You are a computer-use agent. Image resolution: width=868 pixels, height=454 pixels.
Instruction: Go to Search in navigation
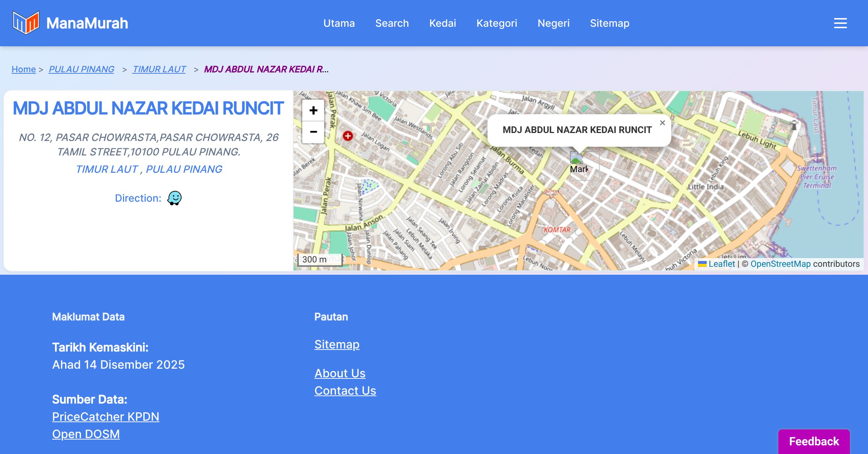tap(392, 23)
